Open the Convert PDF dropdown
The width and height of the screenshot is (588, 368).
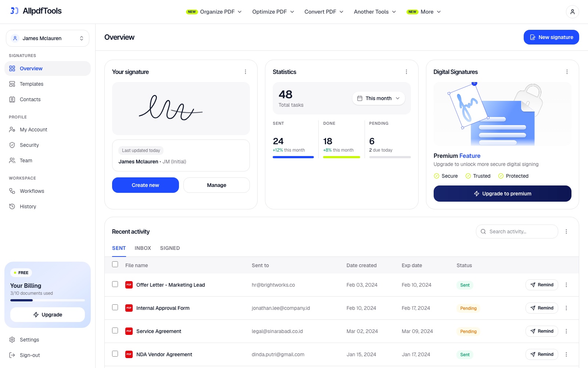click(324, 12)
